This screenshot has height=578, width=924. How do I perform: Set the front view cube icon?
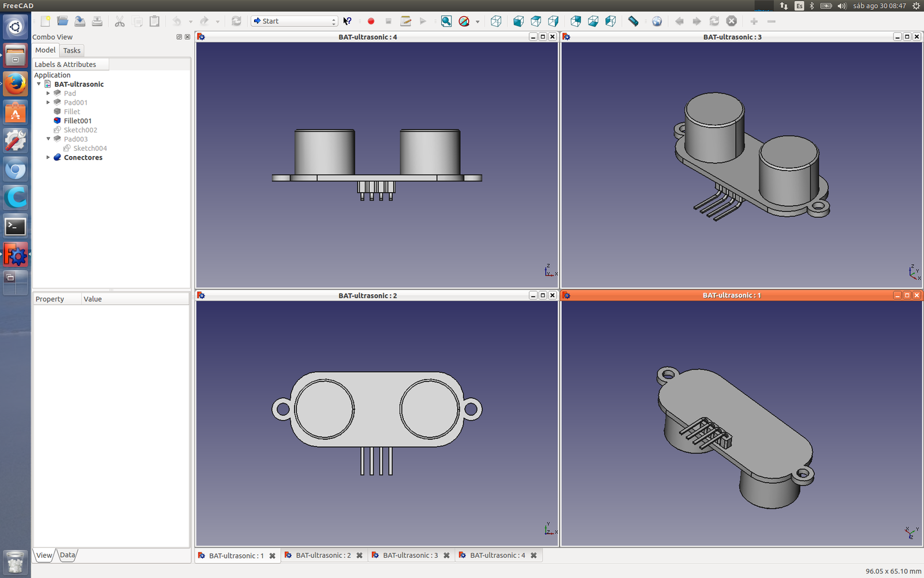519,21
